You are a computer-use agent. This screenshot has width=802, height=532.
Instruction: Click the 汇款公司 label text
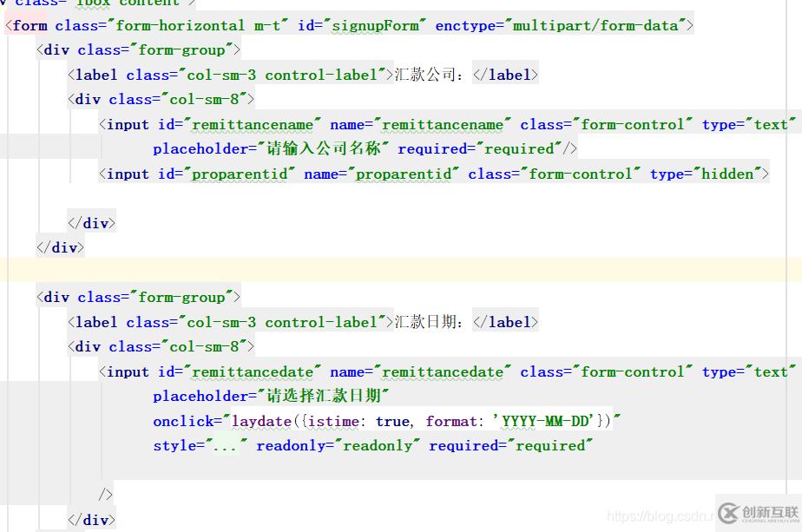(x=424, y=75)
